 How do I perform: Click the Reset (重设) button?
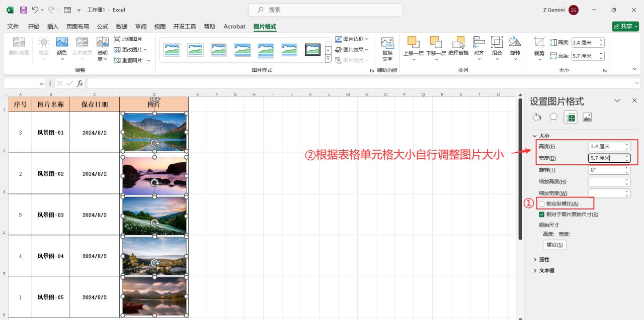click(555, 245)
